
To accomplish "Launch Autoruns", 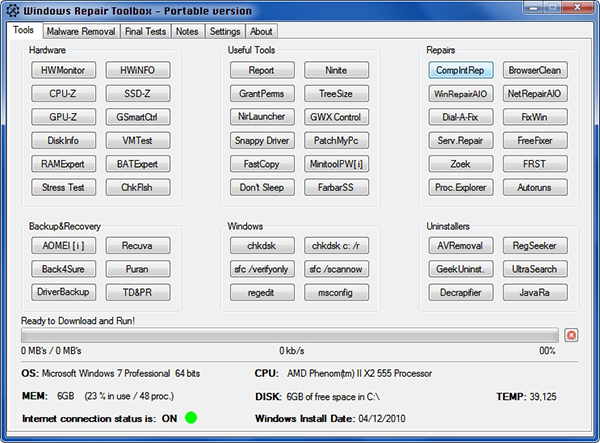I will (x=535, y=187).
